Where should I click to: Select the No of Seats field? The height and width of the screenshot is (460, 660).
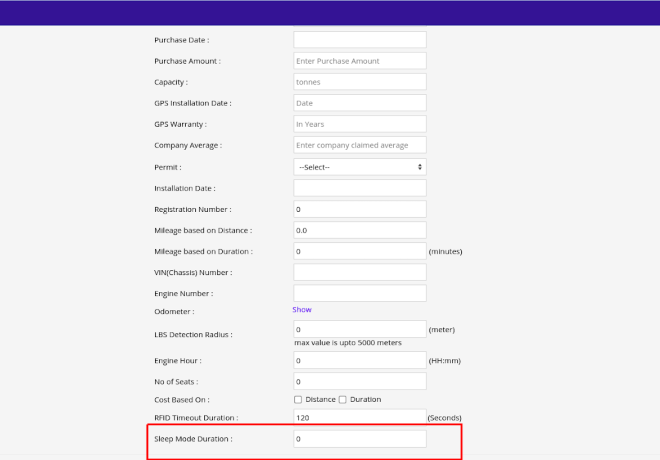tap(360, 381)
